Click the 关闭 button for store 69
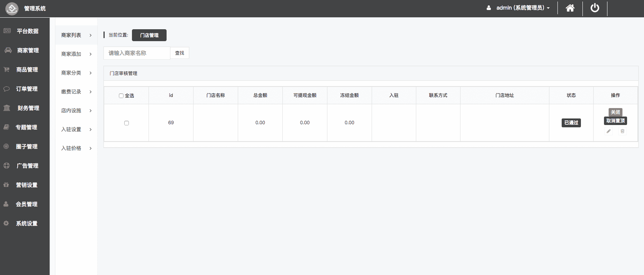Viewport: 644px width, 275px height. 616,112
